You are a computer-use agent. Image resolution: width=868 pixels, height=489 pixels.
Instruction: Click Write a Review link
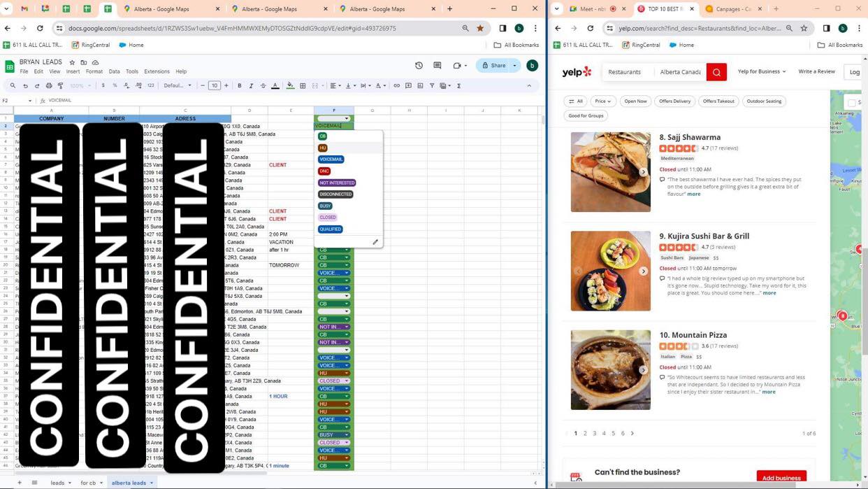click(x=817, y=71)
